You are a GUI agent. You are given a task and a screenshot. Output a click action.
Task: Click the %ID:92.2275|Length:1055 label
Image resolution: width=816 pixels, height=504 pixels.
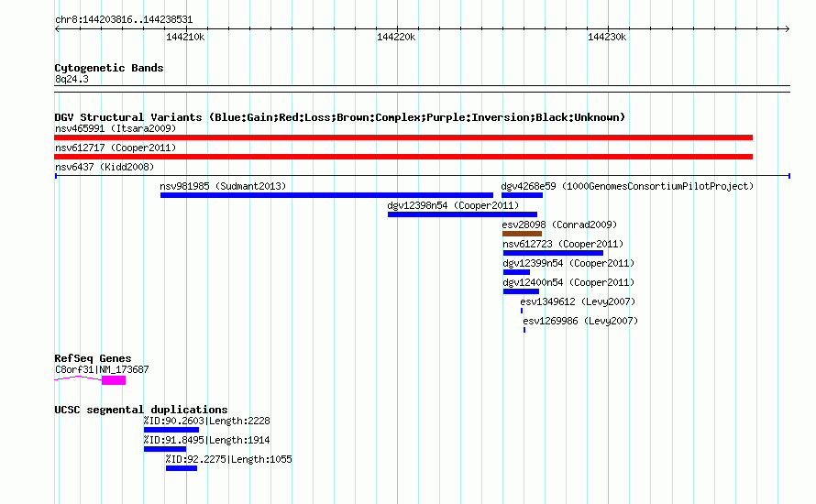(229, 459)
